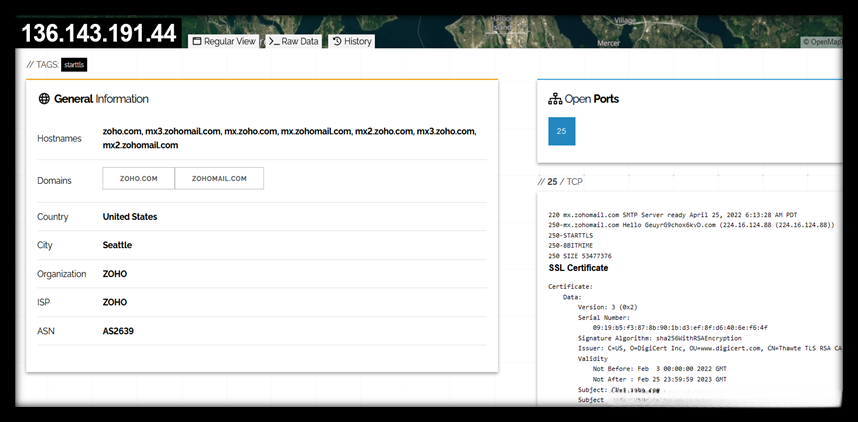The height and width of the screenshot is (422, 858).
Task: Select the ZOHO.COM domain button
Action: click(x=138, y=178)
